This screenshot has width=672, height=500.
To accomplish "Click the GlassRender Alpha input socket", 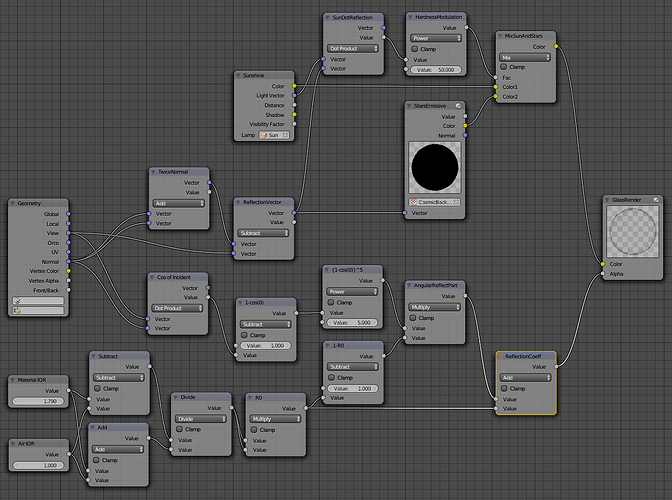I will pos(603,274).
